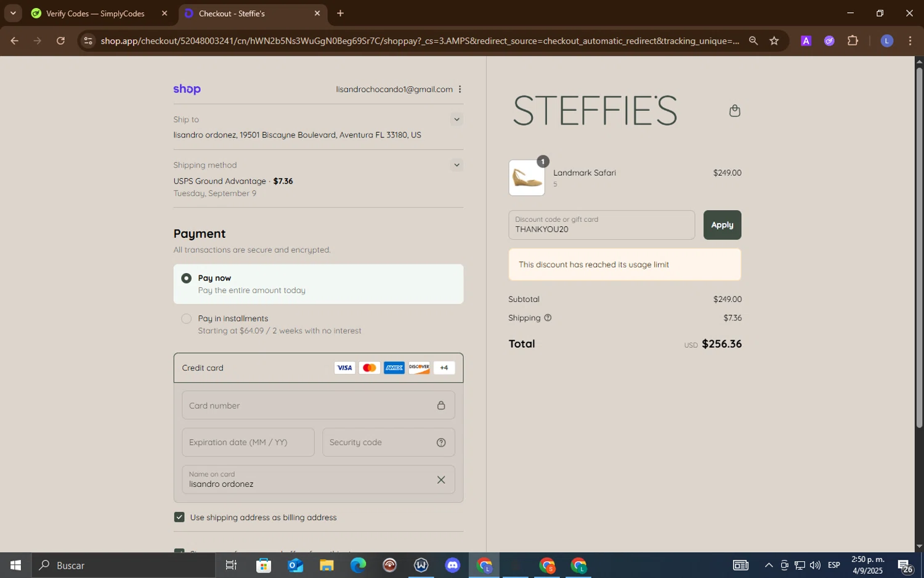Viewport: 924px width, 578px height.
Task: Click the Landmark Safari shoe thumbnail
Action: tap(527, 178)
